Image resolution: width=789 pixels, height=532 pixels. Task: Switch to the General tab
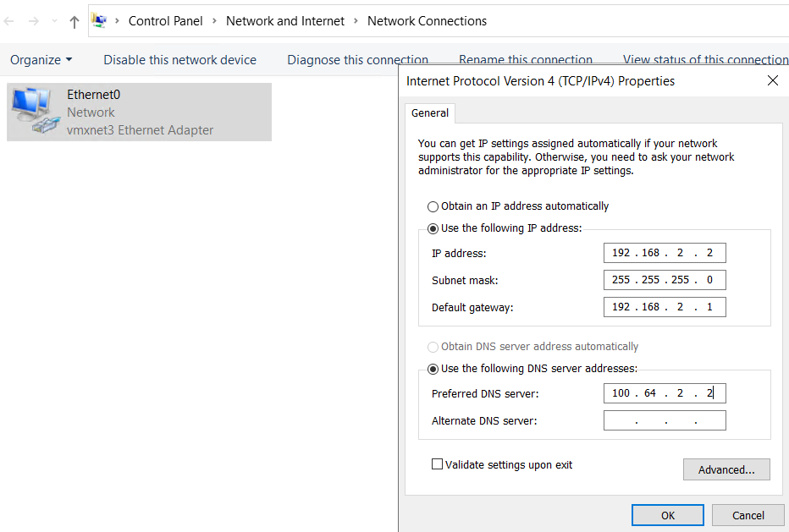429,112
